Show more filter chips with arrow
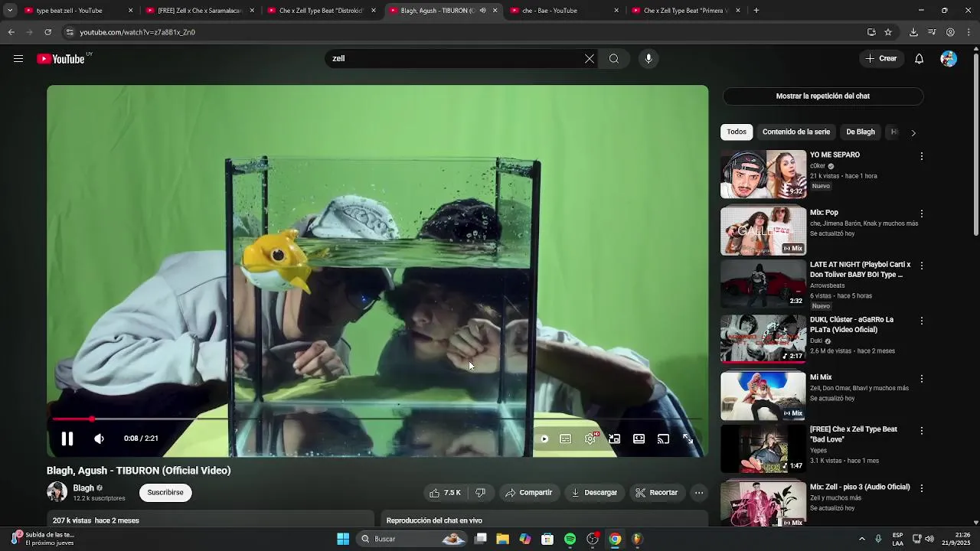 (913, 132)
